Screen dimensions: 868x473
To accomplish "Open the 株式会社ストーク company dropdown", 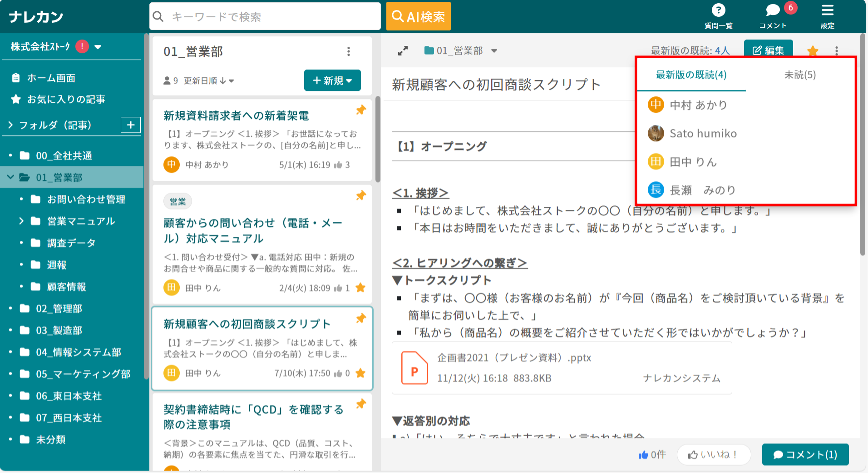I will coord(98,47).
